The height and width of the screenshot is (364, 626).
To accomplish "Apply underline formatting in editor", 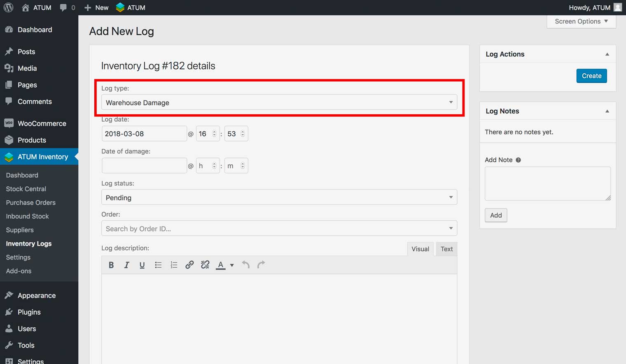I will pos(142,265).
